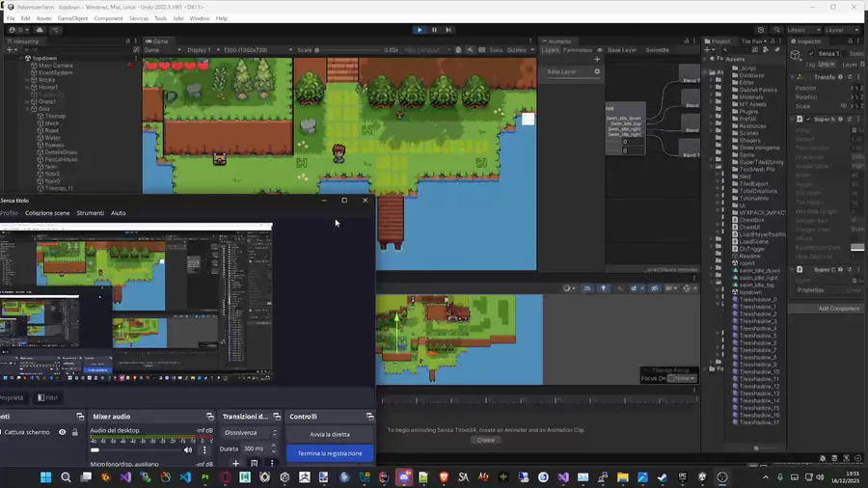Open the Edit menu in Unity
This screenshot has height=488, width=868.
click(x=25, y=18)
